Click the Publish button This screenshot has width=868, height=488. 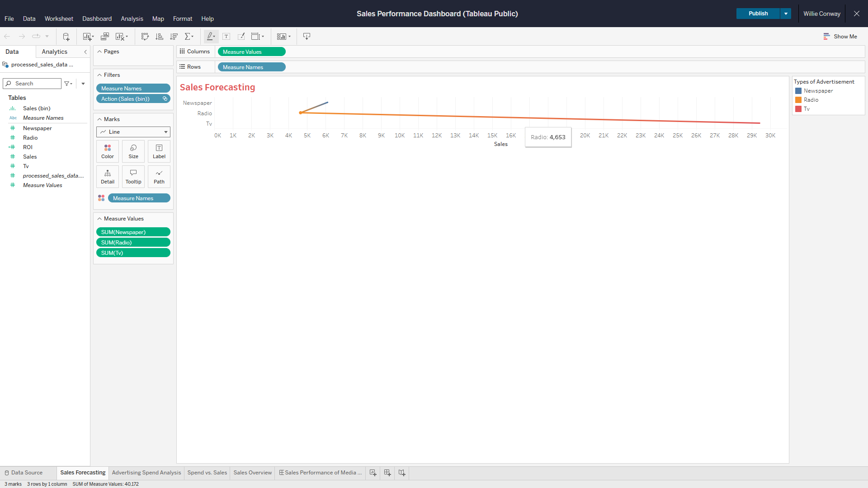click(758, 14)
